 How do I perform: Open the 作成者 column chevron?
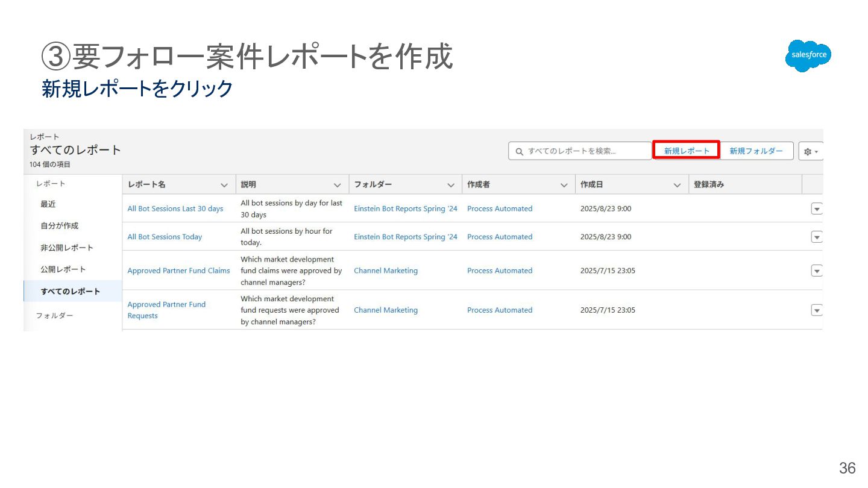[564, 186]
